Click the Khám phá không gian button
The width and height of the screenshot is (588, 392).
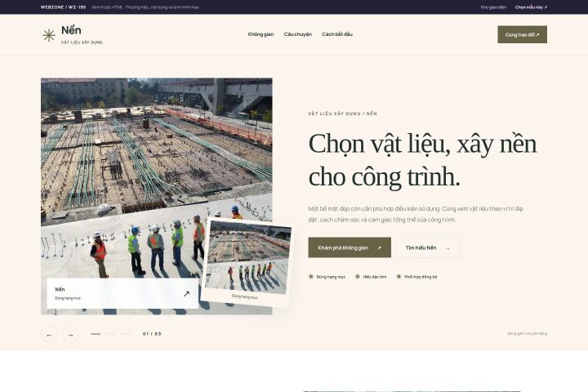[x=350, y=247]
